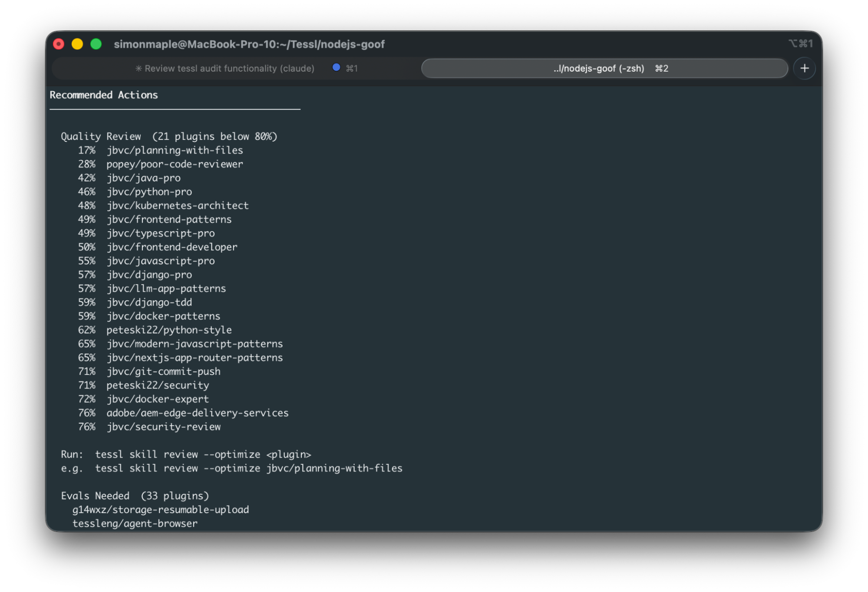Click the jbvc/nextjs-app-router-patterns row
The width and height of the screenshot is (868, 592).
coord(180,358)
